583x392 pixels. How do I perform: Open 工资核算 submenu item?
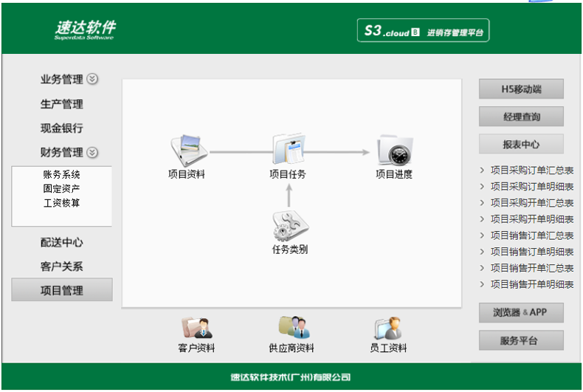tap(61, 203)
